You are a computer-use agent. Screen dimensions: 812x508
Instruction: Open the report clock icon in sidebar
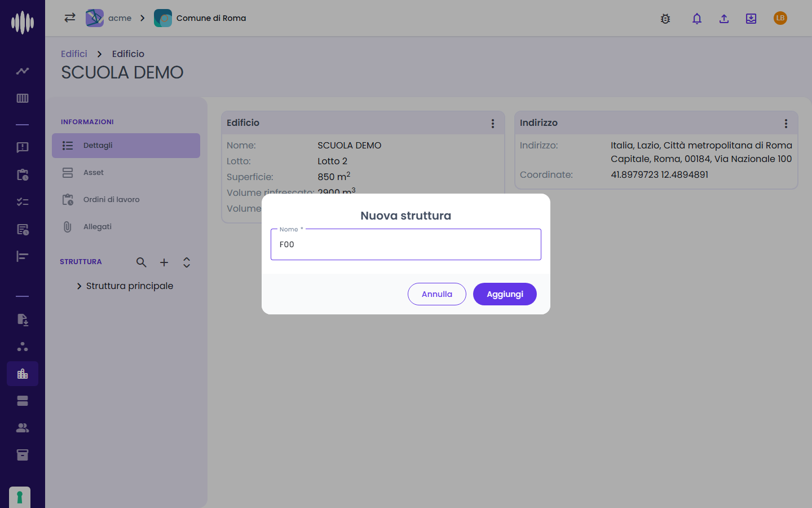coord(23,229)
